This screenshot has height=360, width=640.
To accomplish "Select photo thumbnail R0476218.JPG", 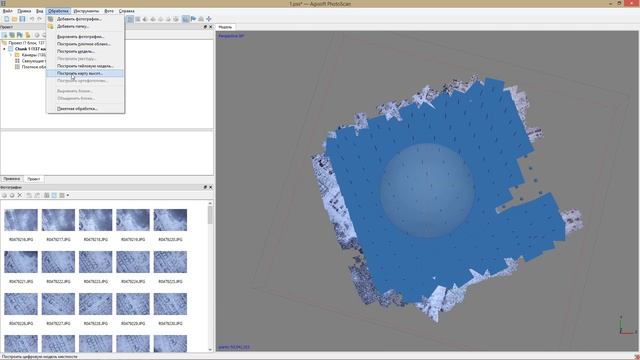I will click(x=96, y=220).
